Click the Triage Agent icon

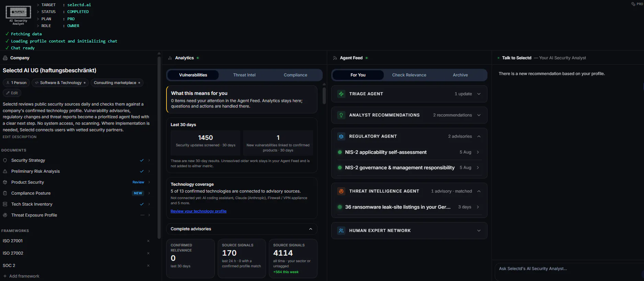[x=341, y=94]
